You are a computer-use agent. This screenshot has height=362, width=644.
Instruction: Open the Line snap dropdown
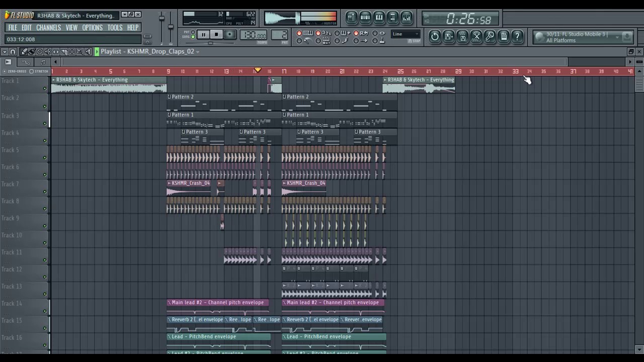pyautogui.click(x=406, y=34)
